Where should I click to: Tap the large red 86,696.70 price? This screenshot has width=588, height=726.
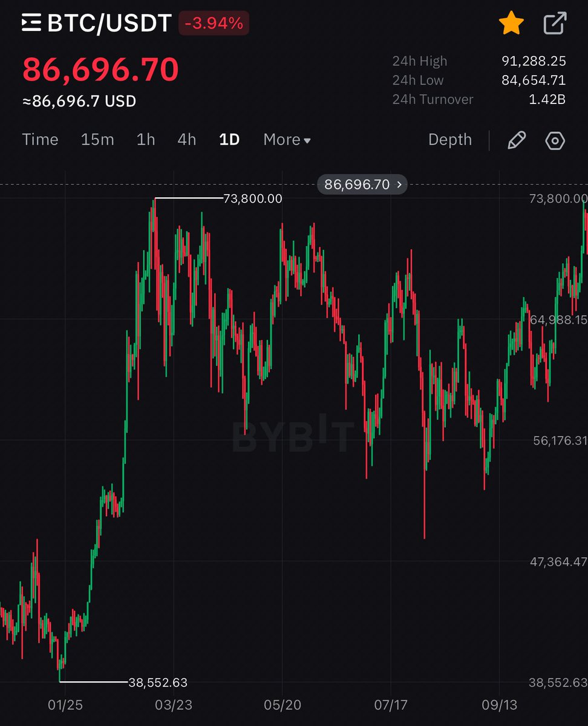[x=100, y=70]
